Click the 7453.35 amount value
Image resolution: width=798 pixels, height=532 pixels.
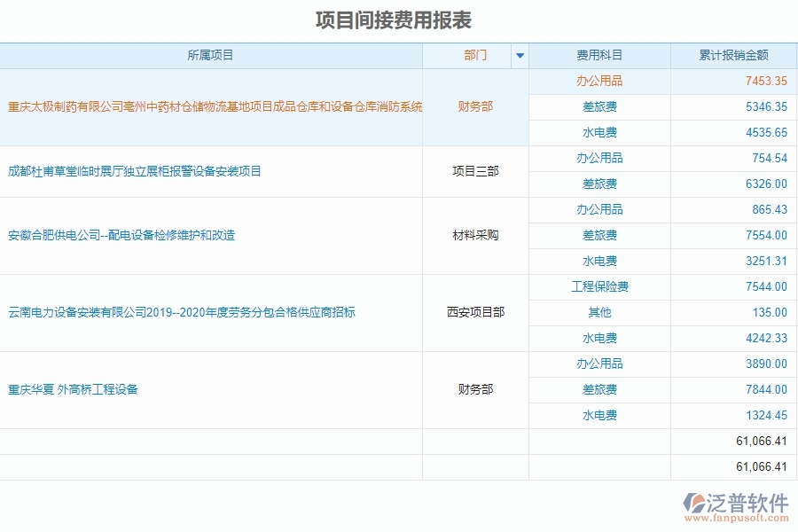tap(758, 81)
